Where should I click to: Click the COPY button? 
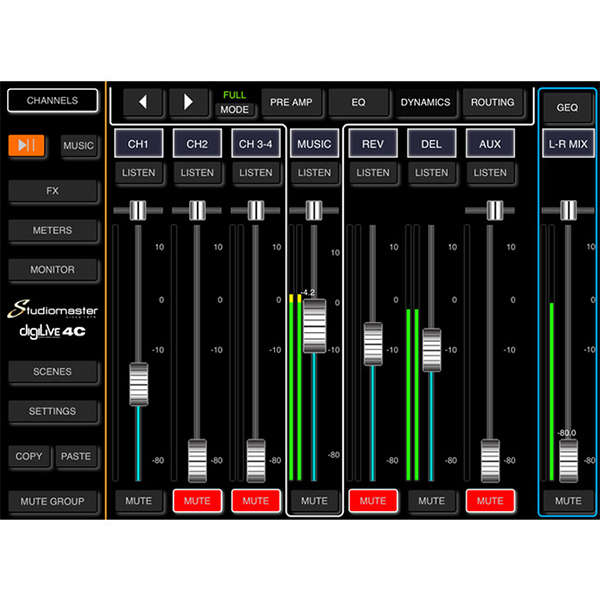pyautogui.click(x=29, y=456)
